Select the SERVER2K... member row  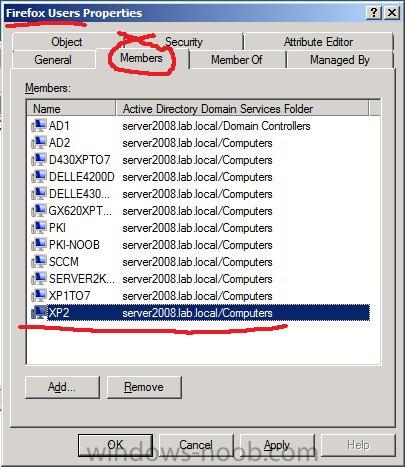pos(200,279)
